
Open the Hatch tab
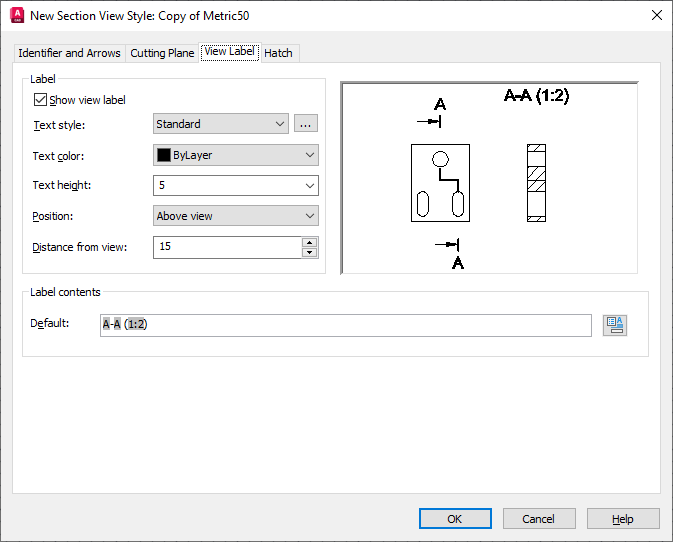coord(278,53)
